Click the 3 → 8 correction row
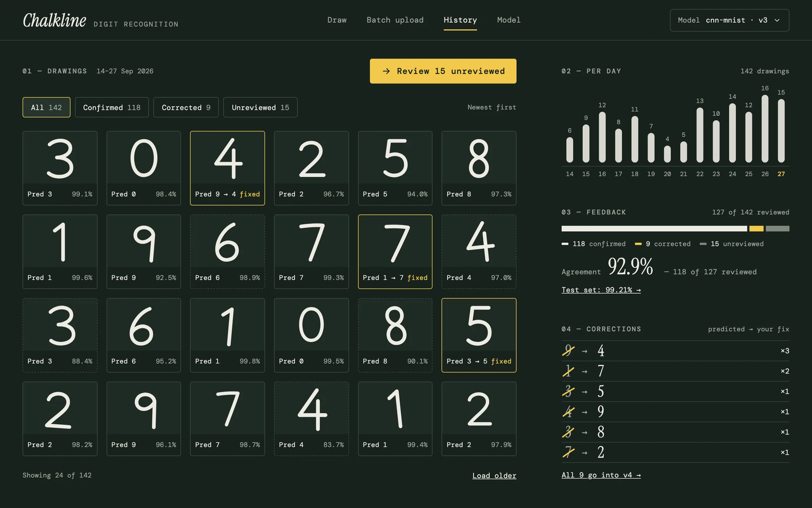Screen dimensions: 812x508 [675, 432]
